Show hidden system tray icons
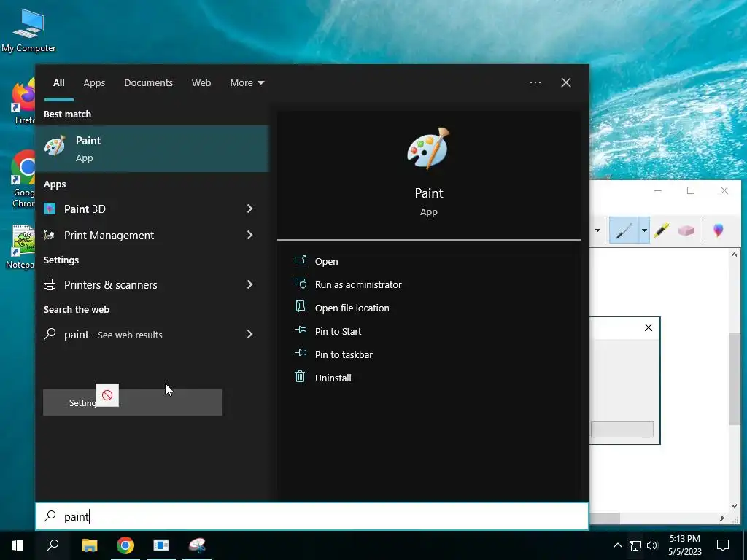 (617, 545)
